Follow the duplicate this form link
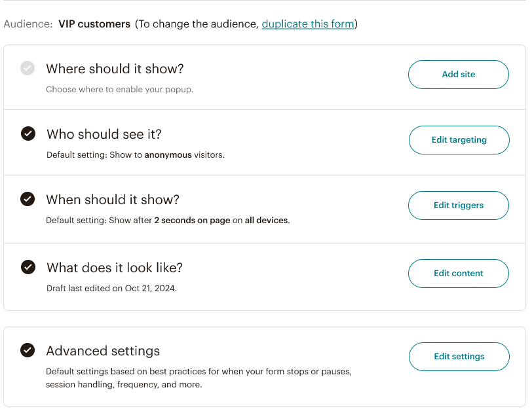The image size is (532, 411). 308,24
